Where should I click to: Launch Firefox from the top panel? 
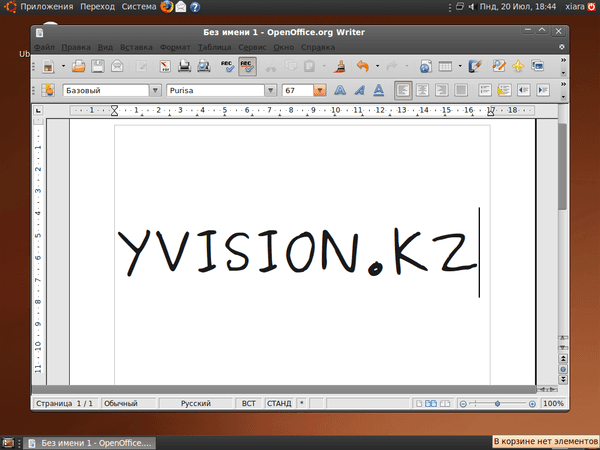tap(166, 7)
